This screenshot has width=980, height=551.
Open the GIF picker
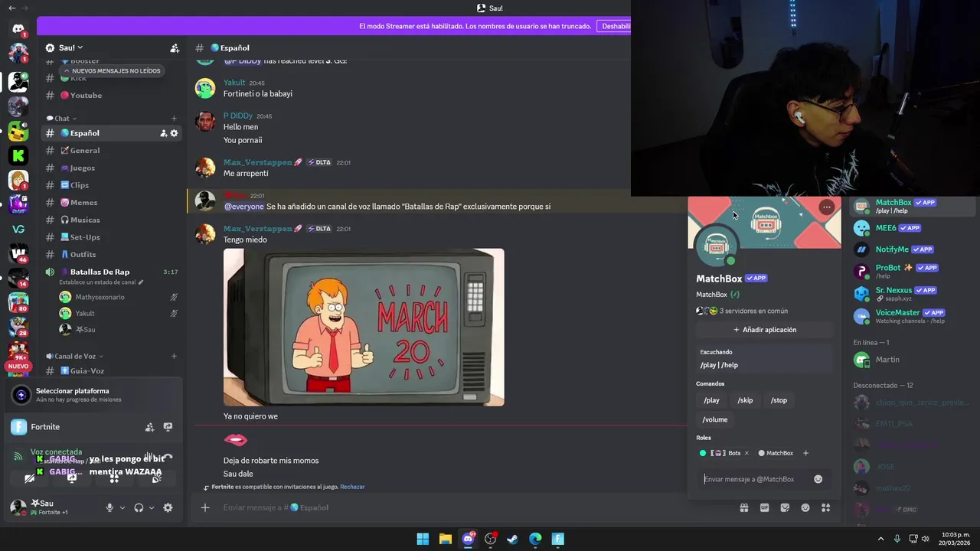[x=764, y=507]
